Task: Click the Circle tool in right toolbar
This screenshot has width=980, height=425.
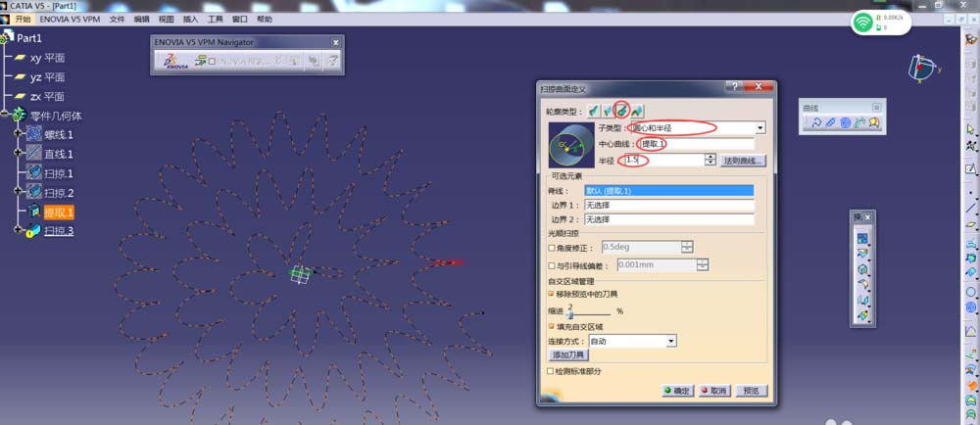Action: click(x=970, y=292)
